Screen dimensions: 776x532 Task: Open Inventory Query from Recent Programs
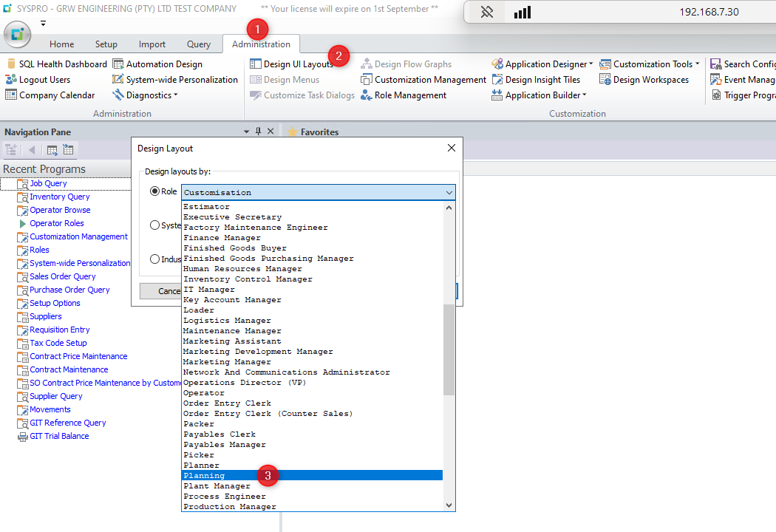click(60, 197)
